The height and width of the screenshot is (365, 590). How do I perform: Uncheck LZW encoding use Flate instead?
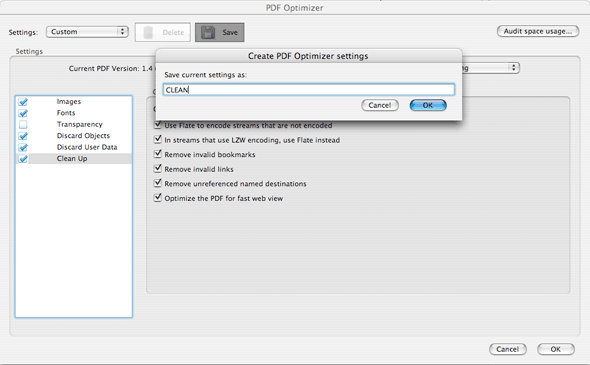pos(158,139)
